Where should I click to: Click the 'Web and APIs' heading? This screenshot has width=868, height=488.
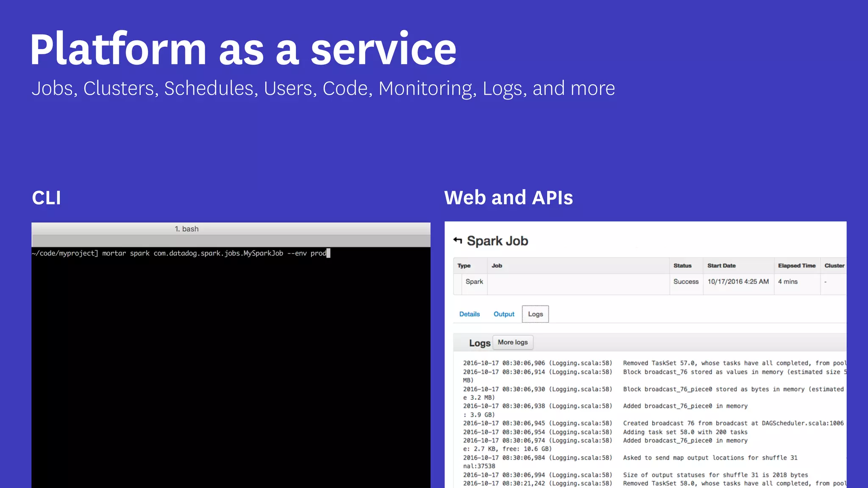509,198
